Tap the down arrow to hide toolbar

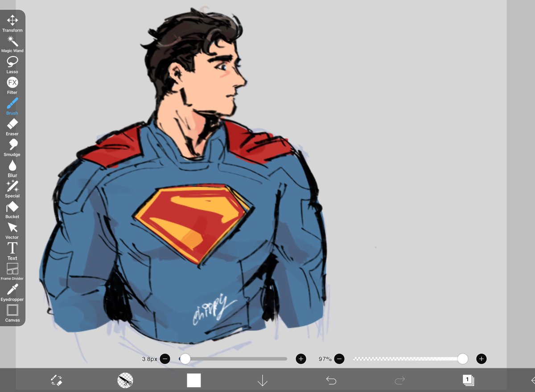tap(262, 380)
